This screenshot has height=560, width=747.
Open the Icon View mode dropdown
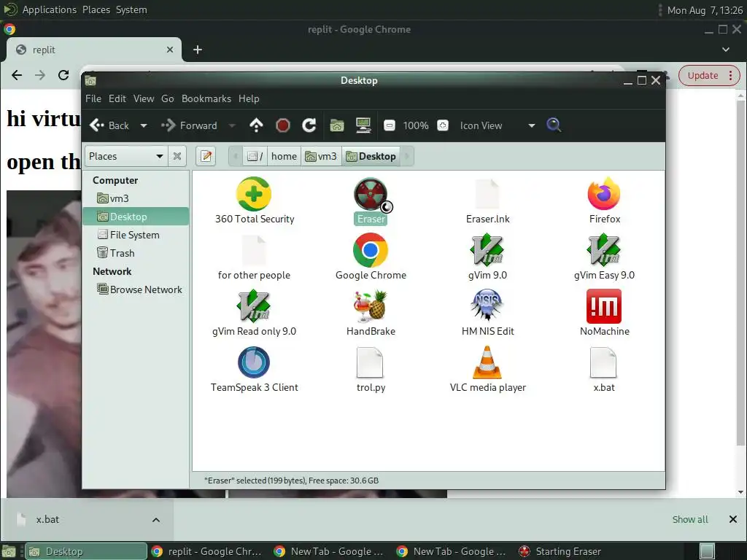pos(498,125)
